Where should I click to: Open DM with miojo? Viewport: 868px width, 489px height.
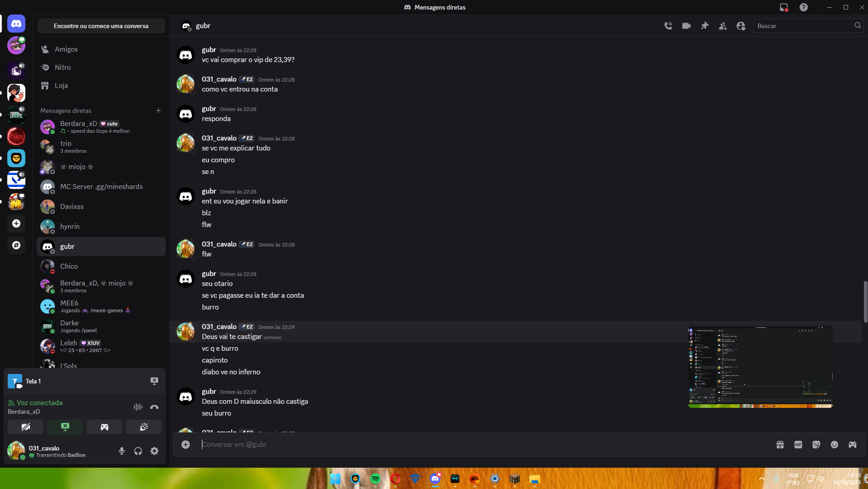click(x=101, y=167)
